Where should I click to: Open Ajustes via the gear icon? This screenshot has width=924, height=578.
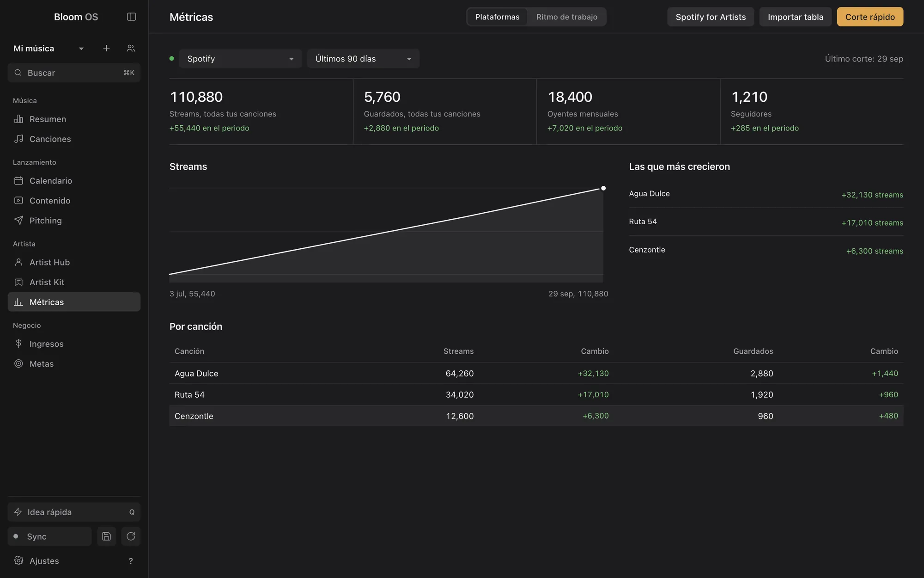[18, 560]
